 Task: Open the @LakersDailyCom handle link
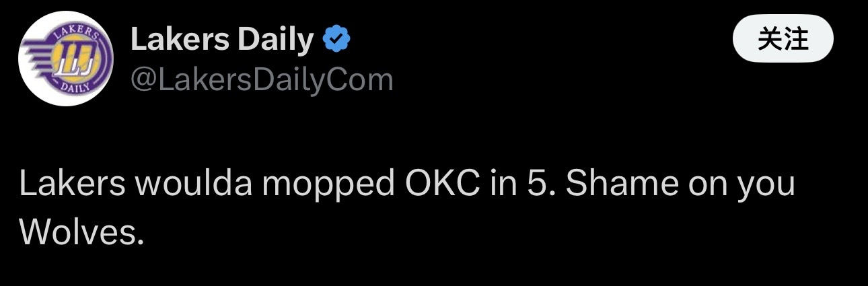261,80
